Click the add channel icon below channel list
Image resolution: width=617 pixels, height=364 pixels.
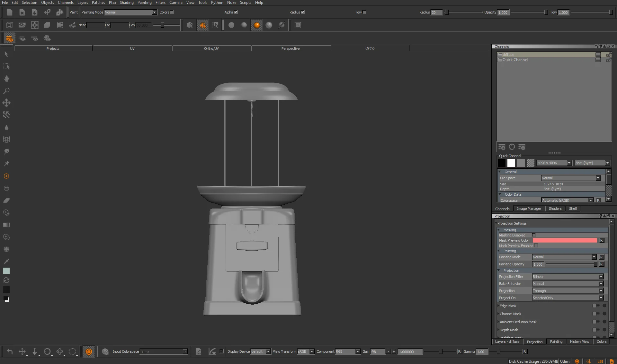502,147
